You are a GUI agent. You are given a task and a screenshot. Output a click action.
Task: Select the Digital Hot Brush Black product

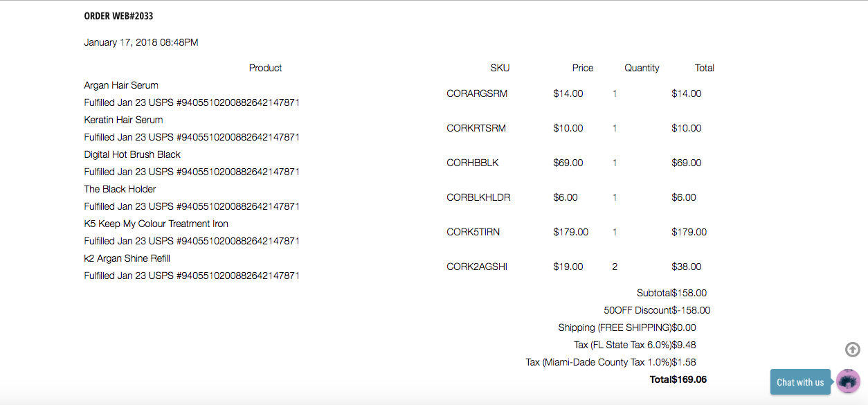tap(132, 154)
